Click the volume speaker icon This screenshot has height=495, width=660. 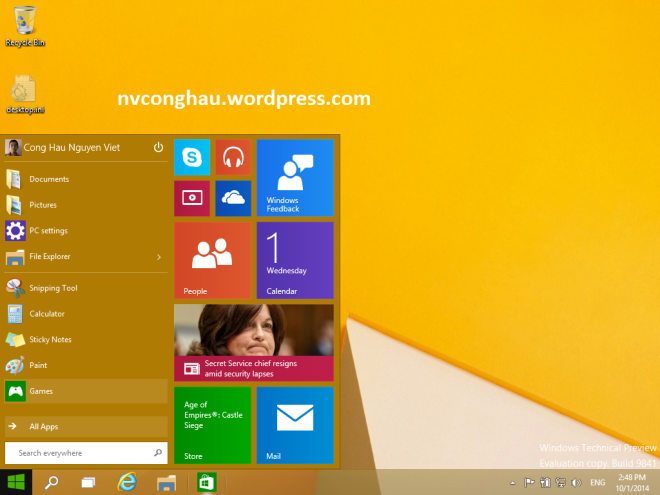[576, 482]
